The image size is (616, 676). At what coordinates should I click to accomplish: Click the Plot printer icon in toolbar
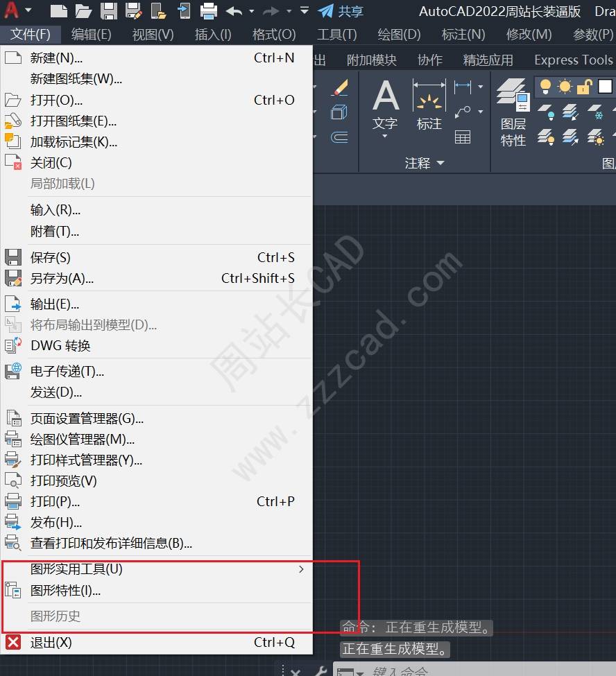pyautogui.click(x=209, y=10)
